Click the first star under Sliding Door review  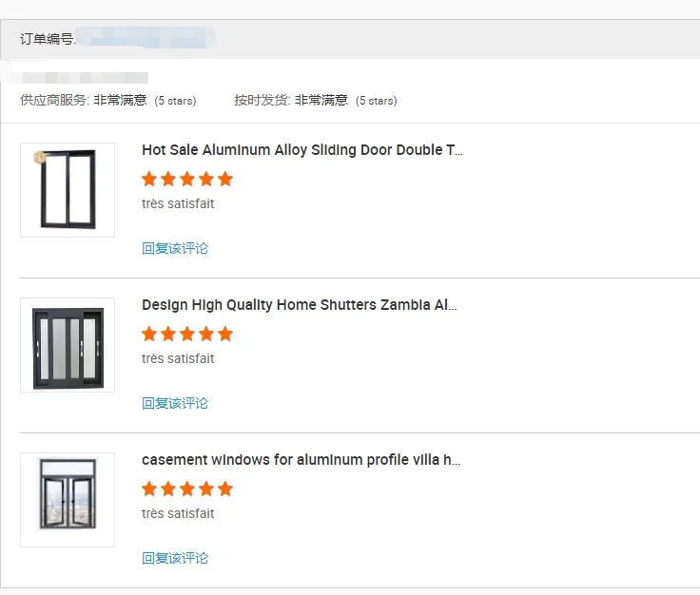pos(149,179)
